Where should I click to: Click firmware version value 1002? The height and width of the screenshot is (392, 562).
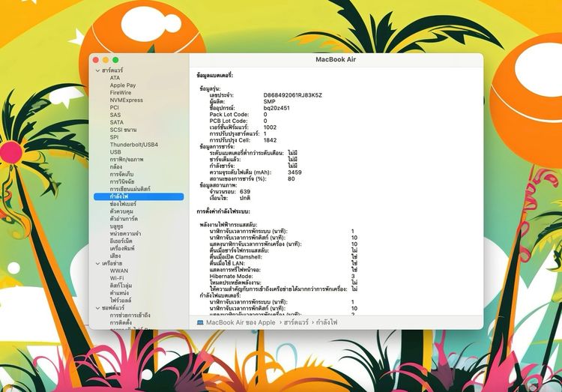270,127
